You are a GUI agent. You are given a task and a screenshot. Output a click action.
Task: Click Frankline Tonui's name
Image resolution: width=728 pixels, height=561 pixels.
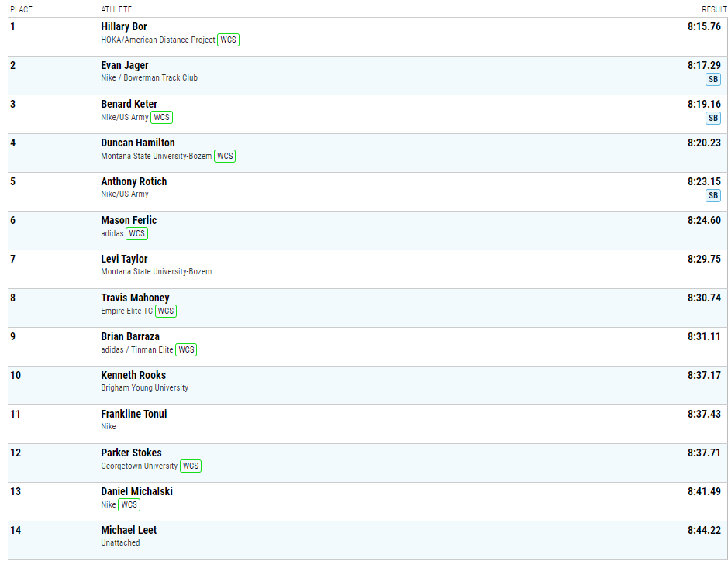tap(134, 414)
